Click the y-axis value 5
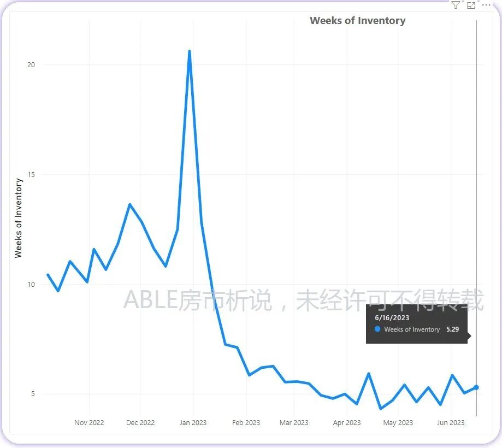Screen dimensions: 502x448 click(x=33, y=394)
